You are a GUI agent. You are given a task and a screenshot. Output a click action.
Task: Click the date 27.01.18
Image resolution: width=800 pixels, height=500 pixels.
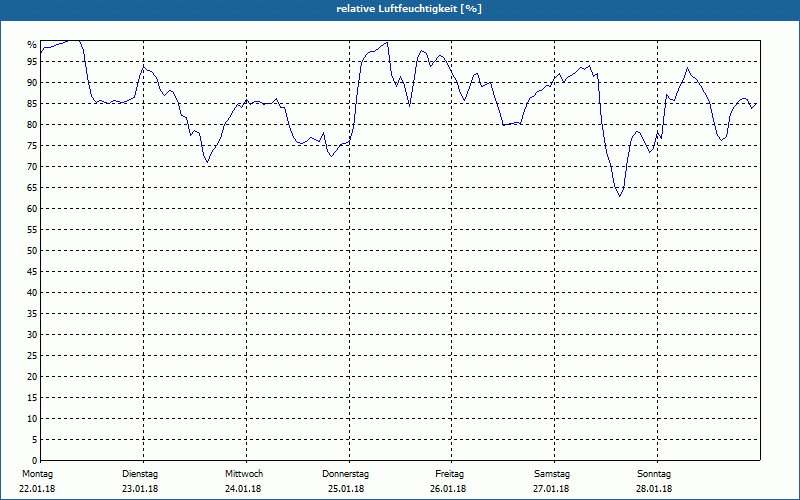[551, 489]
